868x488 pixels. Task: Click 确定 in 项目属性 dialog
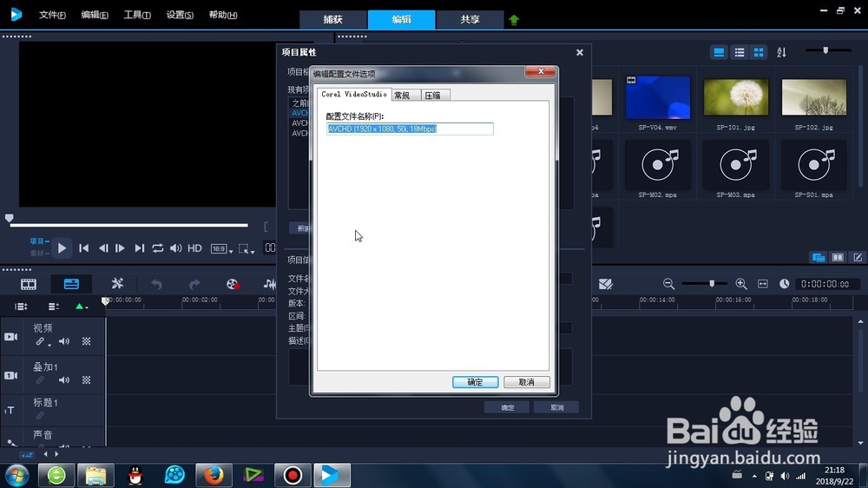pos(507,407)
